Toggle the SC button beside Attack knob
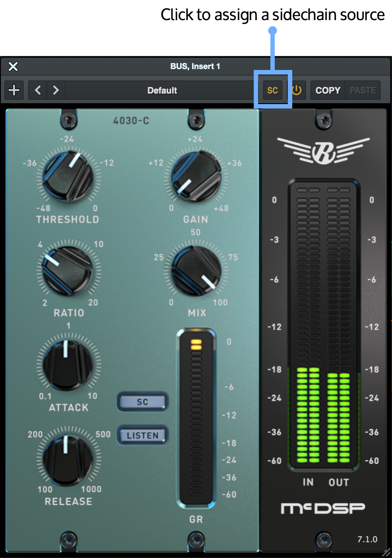 click(x=142, y=402)
